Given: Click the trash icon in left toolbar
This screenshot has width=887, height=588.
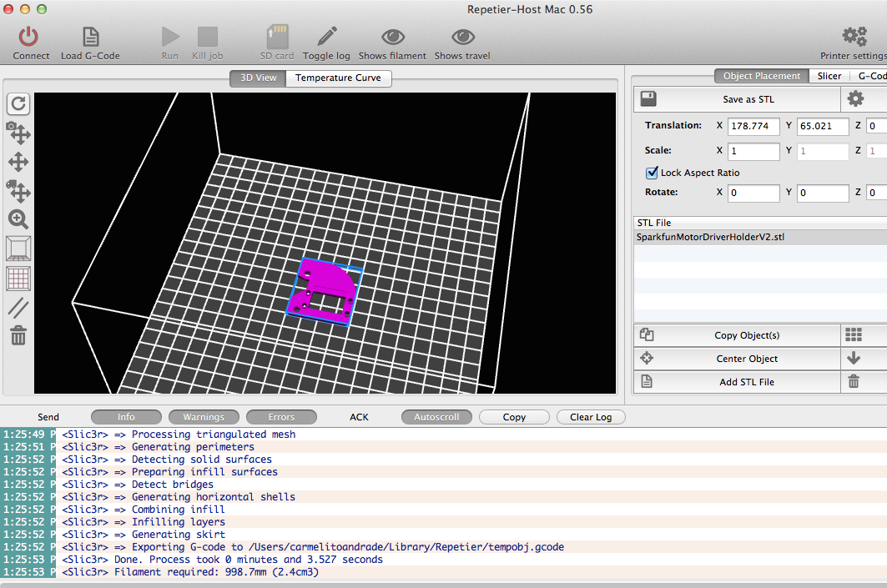Looking at the screenshot, I should [x=18, y=335].
